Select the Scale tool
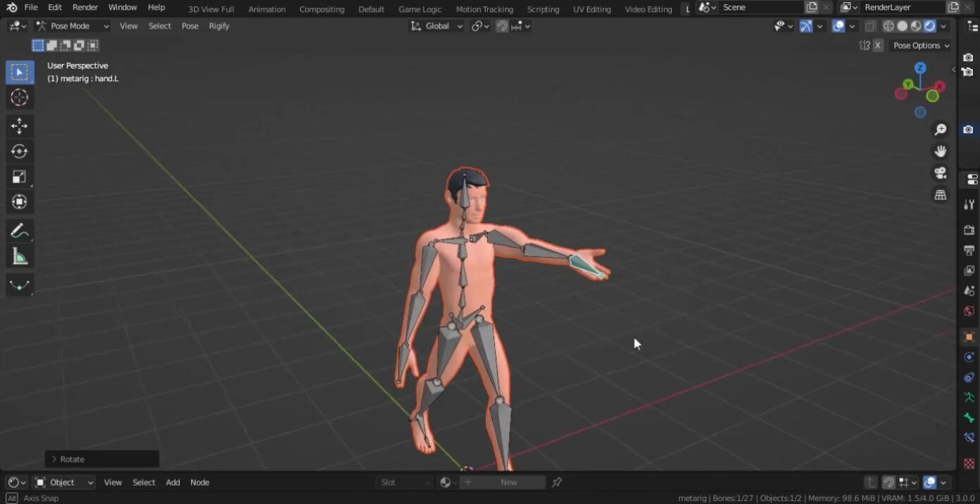Viewport: 980px width, 504px height. 19,177
